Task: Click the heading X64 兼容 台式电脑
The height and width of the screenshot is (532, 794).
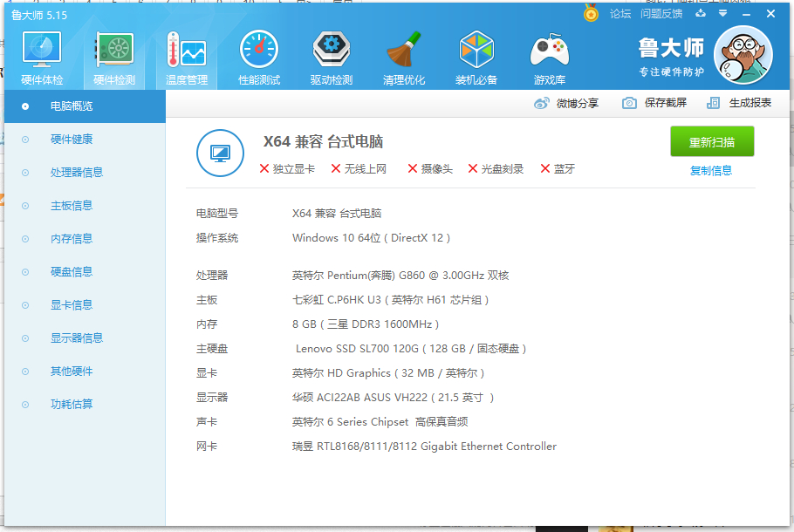Action: point(323,141)
